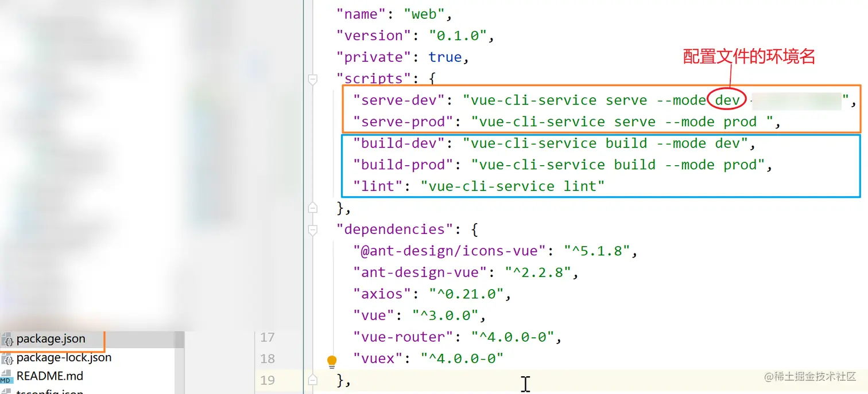The width and height of the screenshot is (868, 394).
Task: Collapse the "scripts" block fold marker
Action: tap(312, 80)
